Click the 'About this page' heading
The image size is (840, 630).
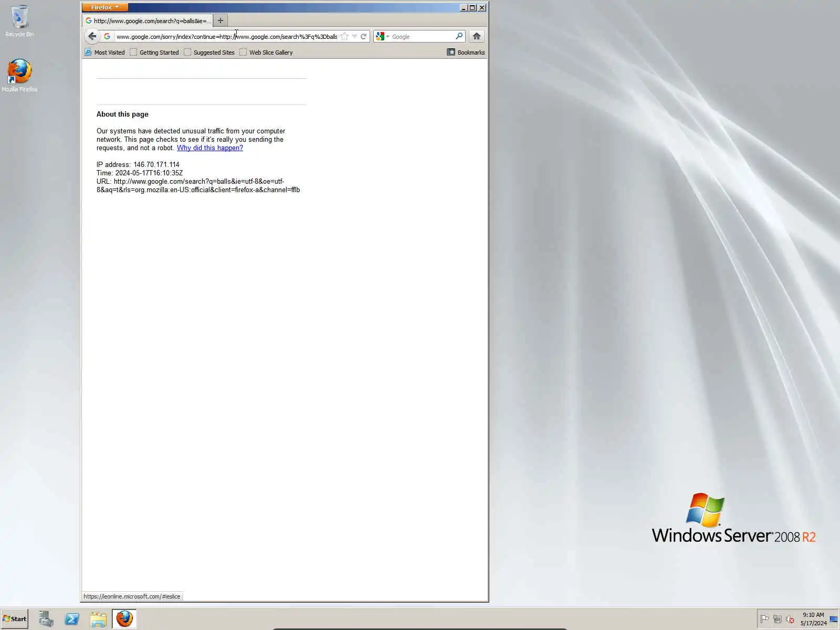coord(122,114)
